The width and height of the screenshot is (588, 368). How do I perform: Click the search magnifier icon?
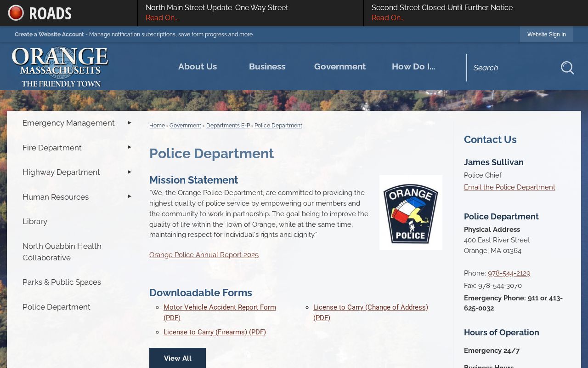(567, 68)
